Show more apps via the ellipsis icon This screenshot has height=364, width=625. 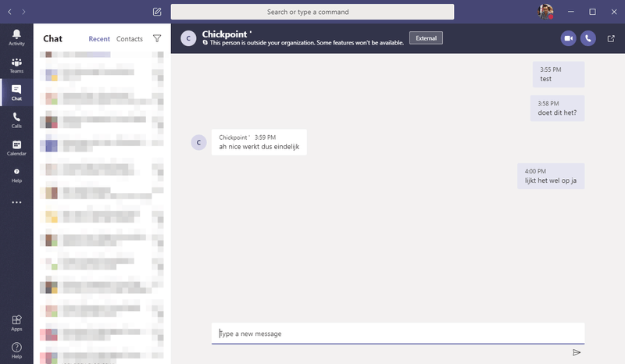[16, 202]
